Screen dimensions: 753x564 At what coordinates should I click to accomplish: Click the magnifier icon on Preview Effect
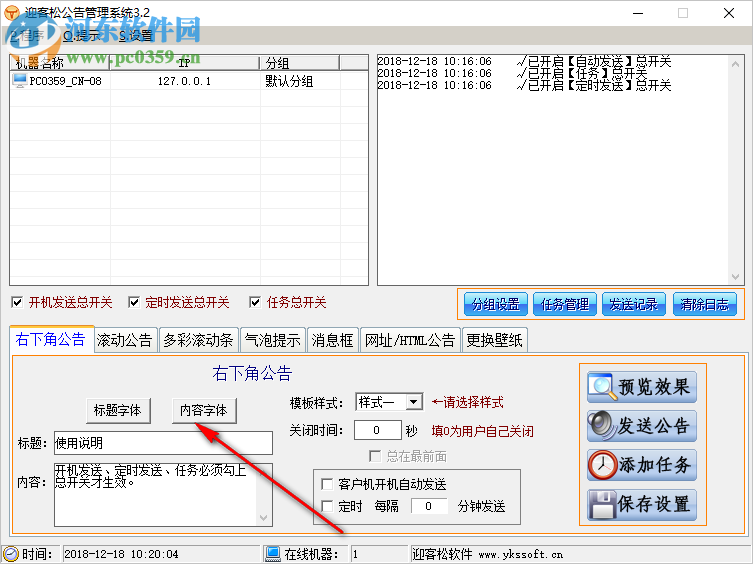(x=602, y=387)
